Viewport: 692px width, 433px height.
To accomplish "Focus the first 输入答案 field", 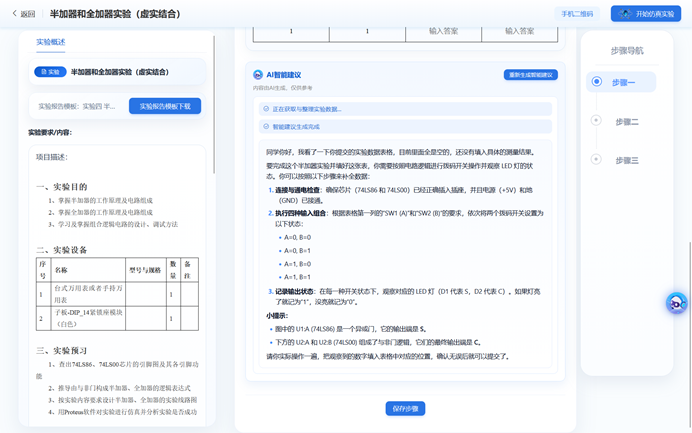I will pos(444,32).
